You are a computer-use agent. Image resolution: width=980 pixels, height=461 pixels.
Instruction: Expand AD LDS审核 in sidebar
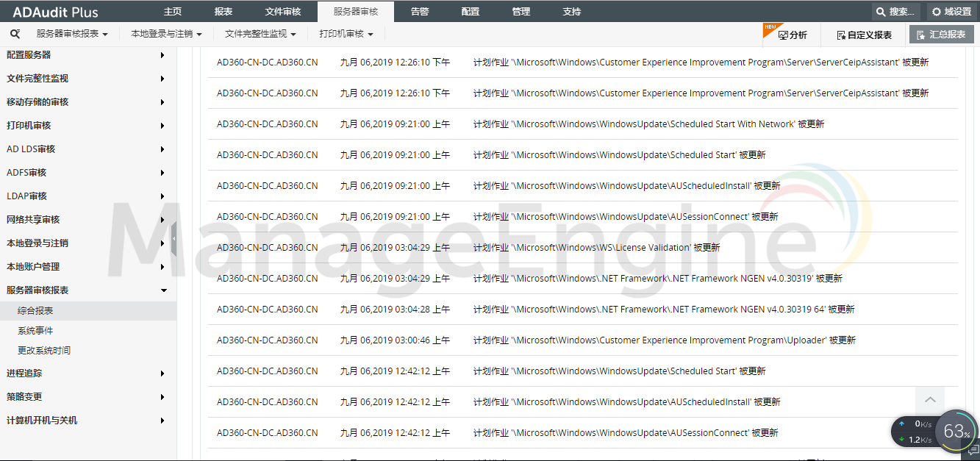(x=88, y=149)
